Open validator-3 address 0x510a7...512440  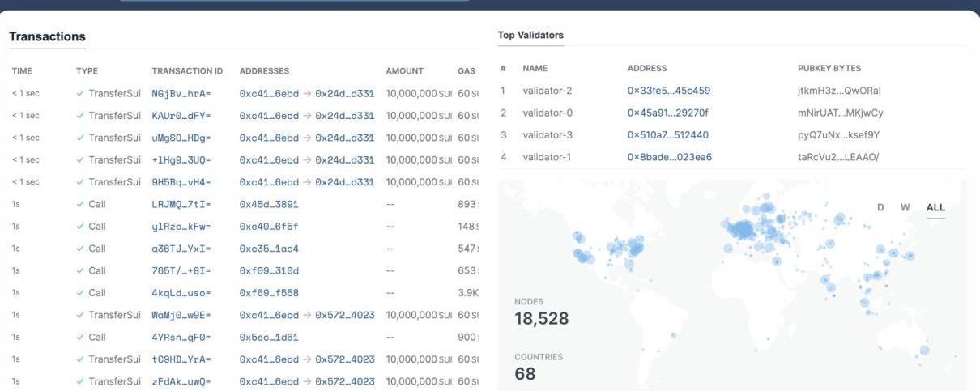coord(668,134)
